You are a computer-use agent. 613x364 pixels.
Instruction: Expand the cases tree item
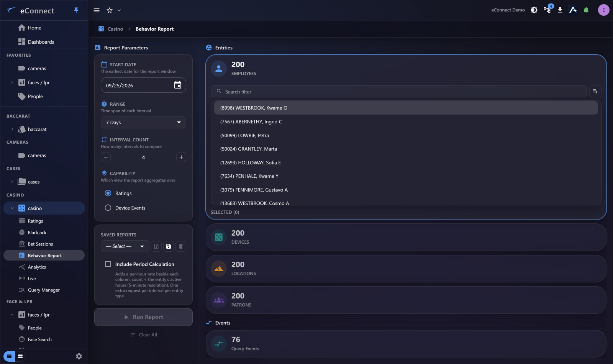click(12, 182)
